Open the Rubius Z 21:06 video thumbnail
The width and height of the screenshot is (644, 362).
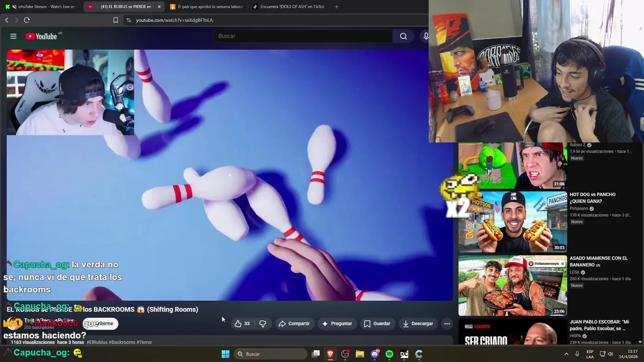(x=512, y=165)
